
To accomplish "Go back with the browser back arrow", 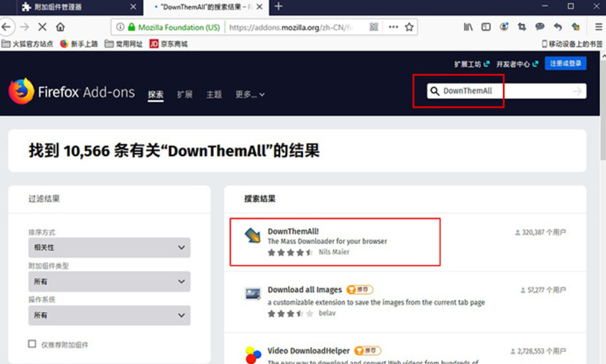I will tap(6, 27).
